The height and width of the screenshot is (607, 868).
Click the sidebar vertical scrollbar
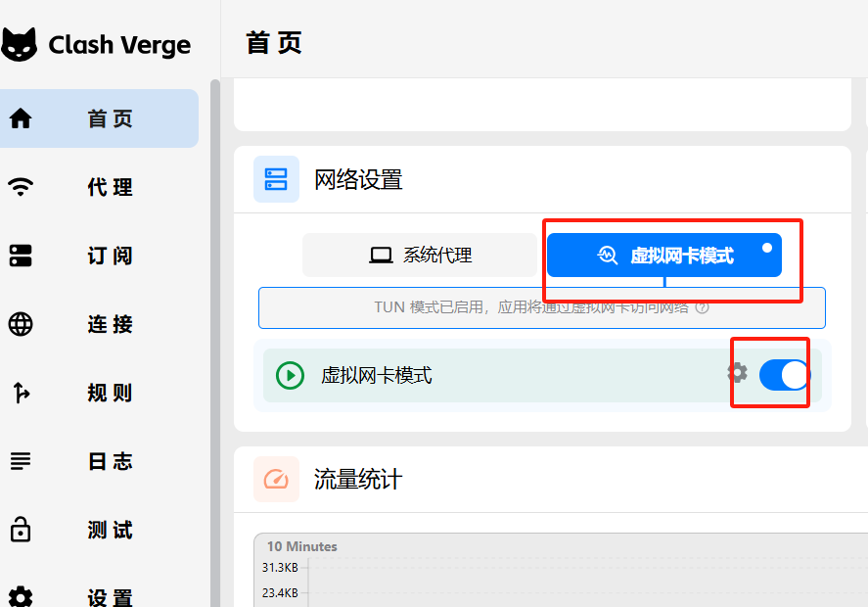pyautogui.click(x=214, y=344)
